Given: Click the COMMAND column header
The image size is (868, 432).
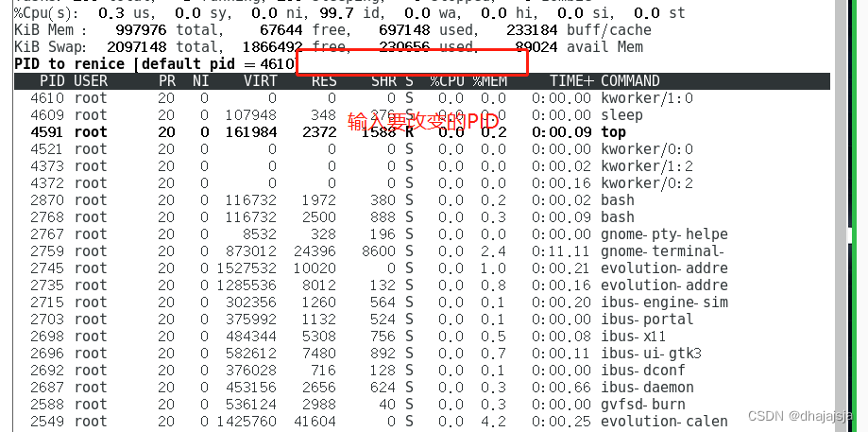Looking at the screenshot, I should pos(630,81).
